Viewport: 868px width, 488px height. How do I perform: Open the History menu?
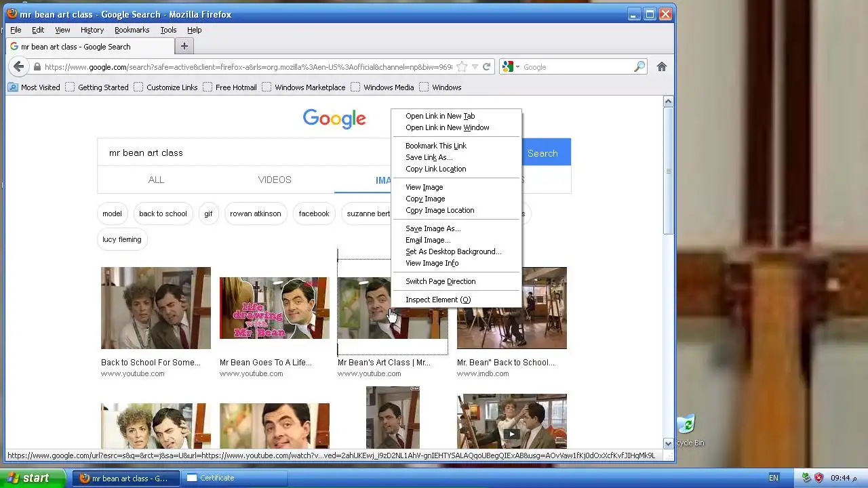pyautogui.click(x=92, y=30)
